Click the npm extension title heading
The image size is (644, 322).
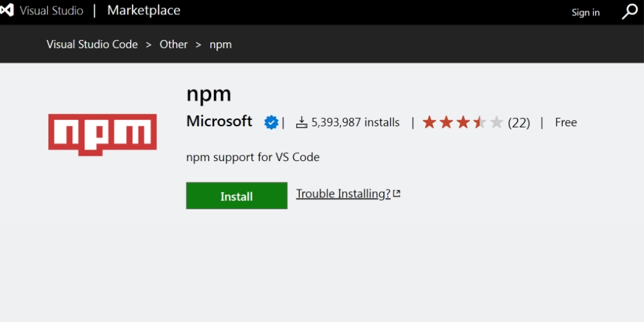click(209, 93)
